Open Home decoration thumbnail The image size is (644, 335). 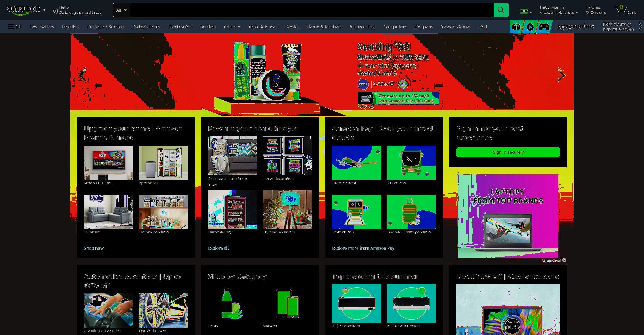click(287, 156)
